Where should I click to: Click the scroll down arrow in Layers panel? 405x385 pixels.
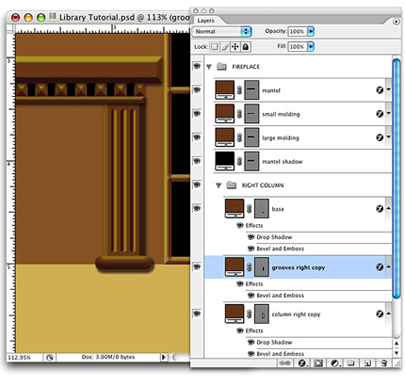396,353
